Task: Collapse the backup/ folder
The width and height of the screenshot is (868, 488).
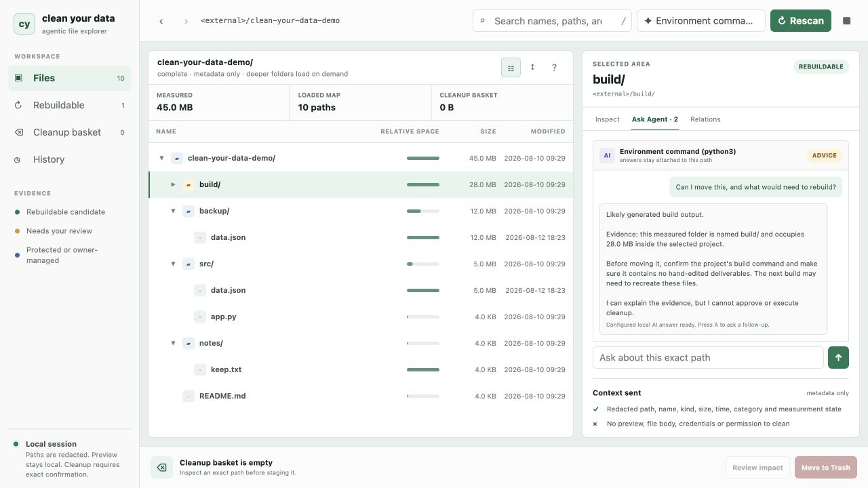Action: coord(173,211)
